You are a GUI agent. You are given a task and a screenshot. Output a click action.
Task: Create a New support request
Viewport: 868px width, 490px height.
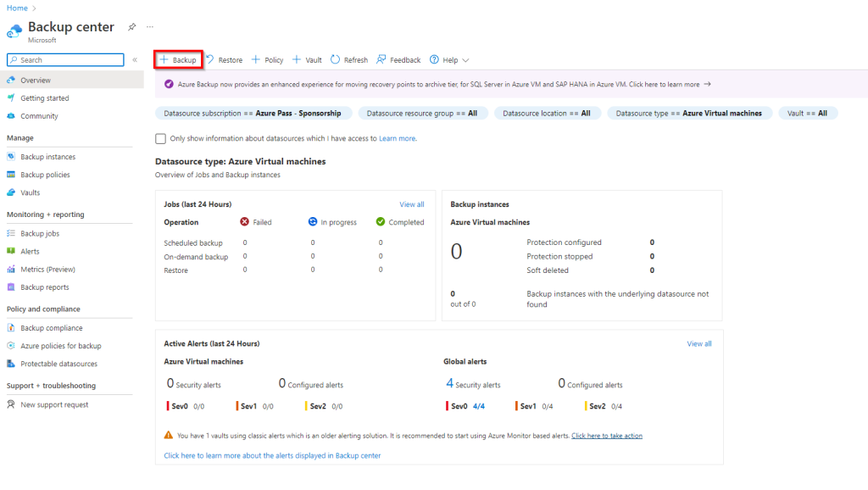pyautogui.click(x=54, y=404)
